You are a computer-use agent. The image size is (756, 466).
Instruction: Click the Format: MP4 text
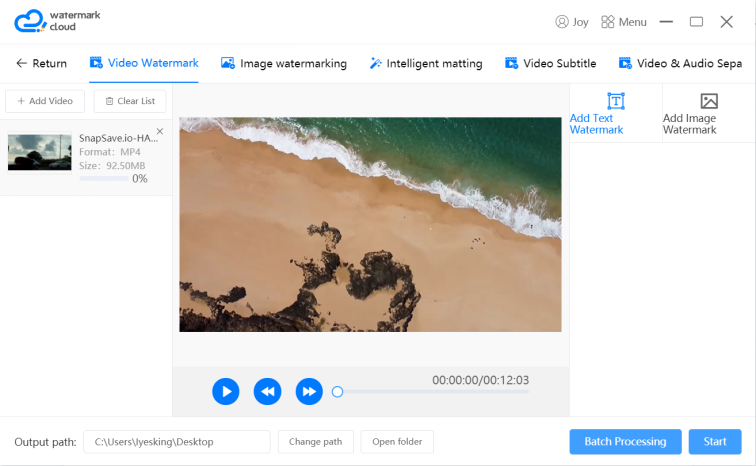tap(110, 152)
